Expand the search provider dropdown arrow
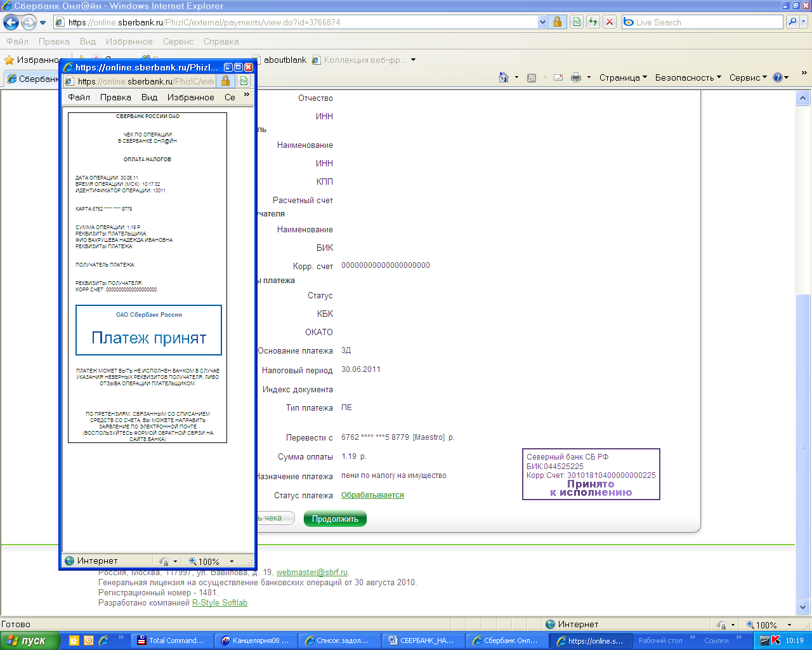 point(804,22)
